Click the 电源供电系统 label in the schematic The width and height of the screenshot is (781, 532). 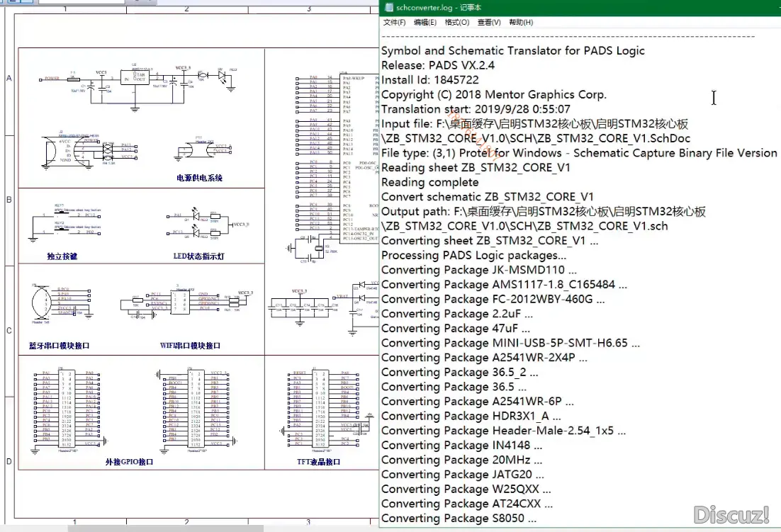[199, 178]
